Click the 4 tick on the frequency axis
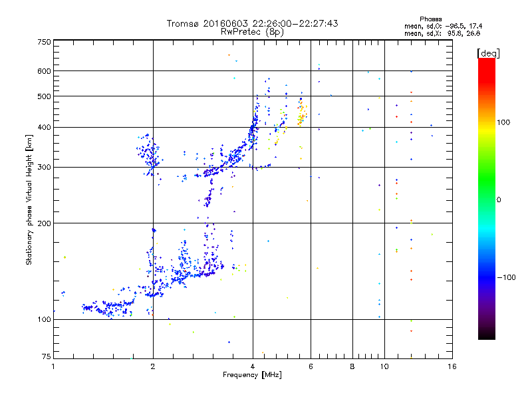This screenshot has width=532, height=399. [x=253, y=367]
